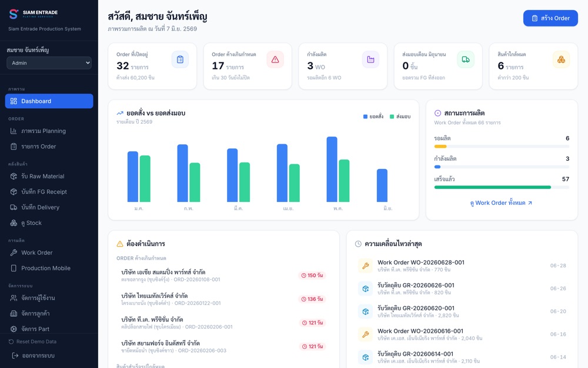Open the Stock menu item
Screen dimensions: 588x368
[49, 223]
